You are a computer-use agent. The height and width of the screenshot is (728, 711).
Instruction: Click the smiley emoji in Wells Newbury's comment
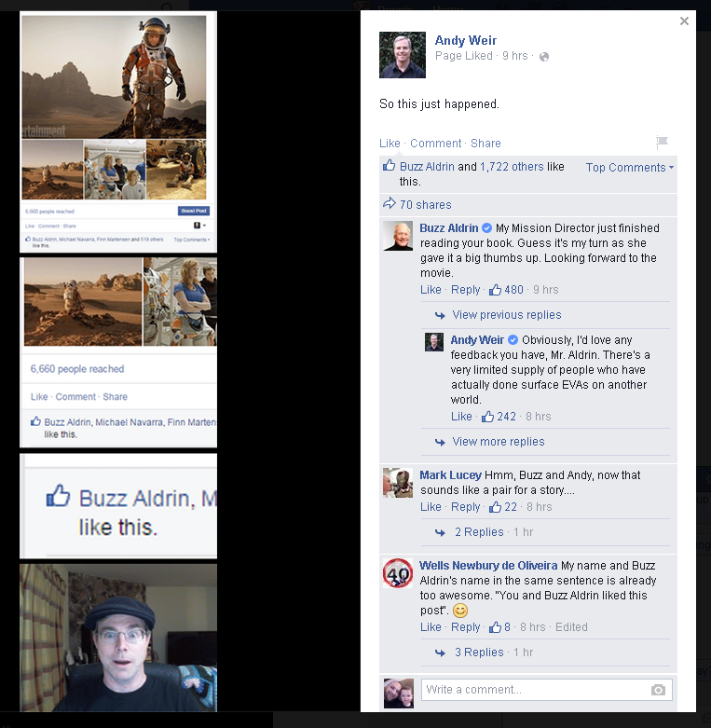(x=460, y=611)
